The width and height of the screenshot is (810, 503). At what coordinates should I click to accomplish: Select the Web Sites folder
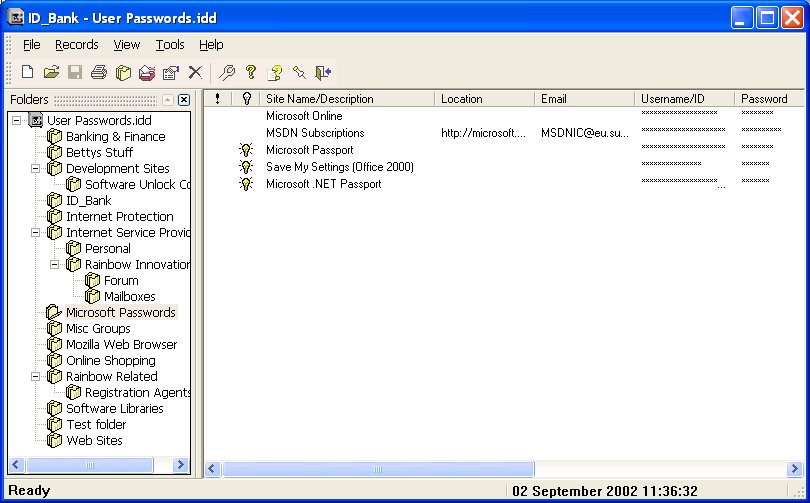95,441
